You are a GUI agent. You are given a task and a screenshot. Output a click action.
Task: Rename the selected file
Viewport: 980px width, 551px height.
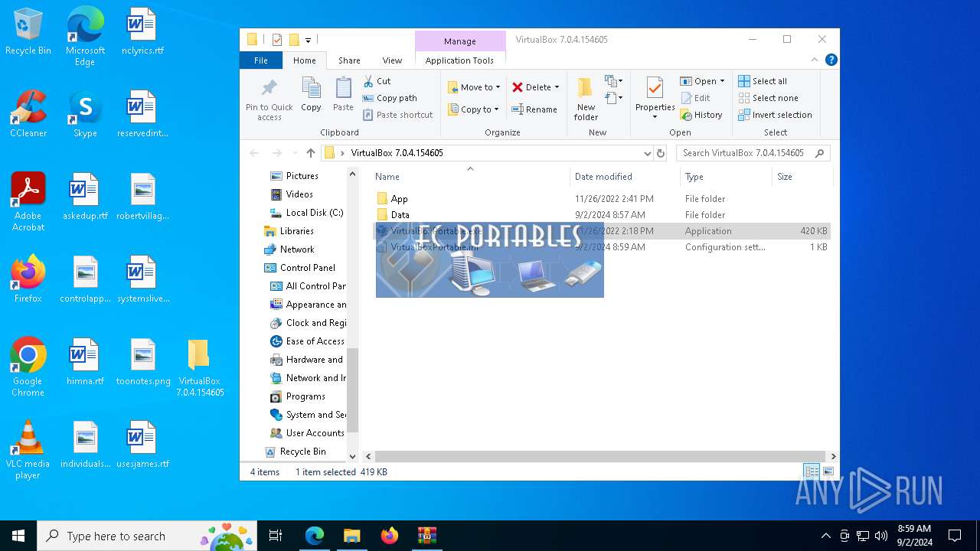click(x=534, y=109)
